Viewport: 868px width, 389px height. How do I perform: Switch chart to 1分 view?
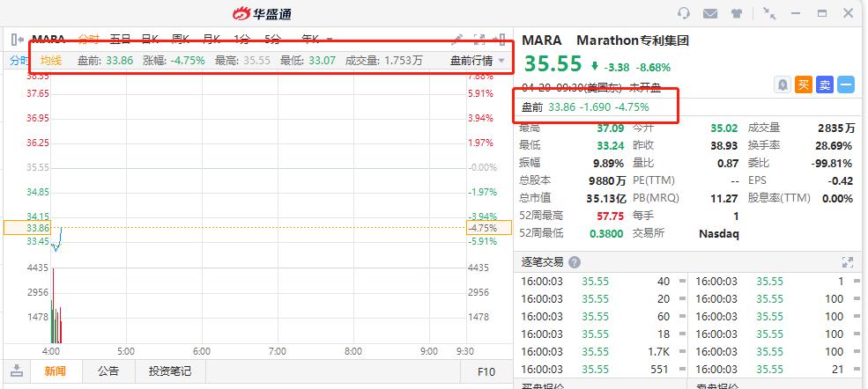[x=241, y=40]
